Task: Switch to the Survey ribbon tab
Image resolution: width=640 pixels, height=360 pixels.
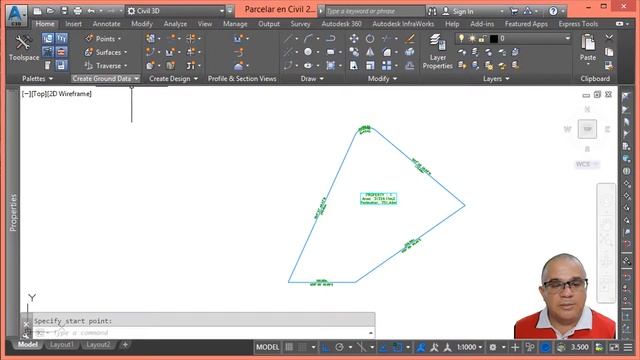Action: [x=300, y=24]
